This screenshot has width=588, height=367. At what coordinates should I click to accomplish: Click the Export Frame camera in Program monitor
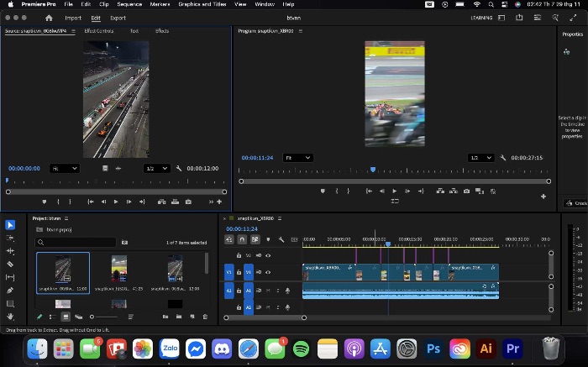pos(466,191)
